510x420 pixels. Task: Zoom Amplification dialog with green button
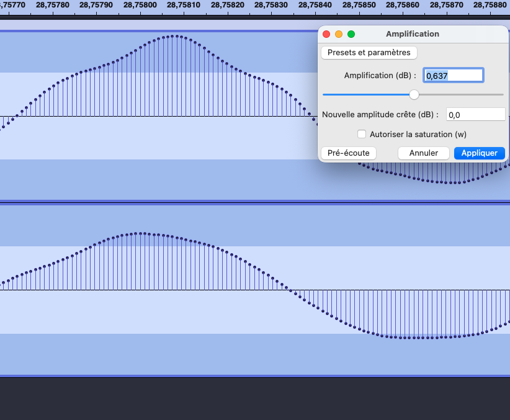[351, 34]
